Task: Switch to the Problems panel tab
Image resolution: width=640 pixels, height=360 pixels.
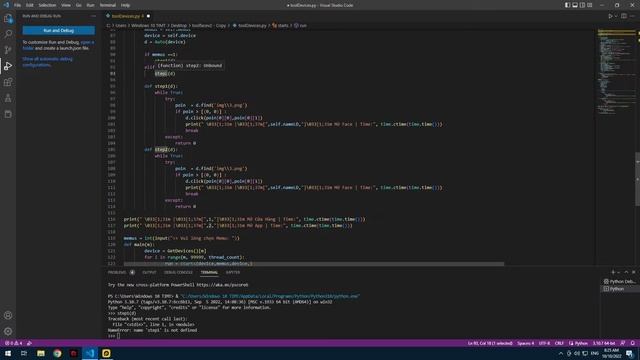Action: tap(117, 272)
